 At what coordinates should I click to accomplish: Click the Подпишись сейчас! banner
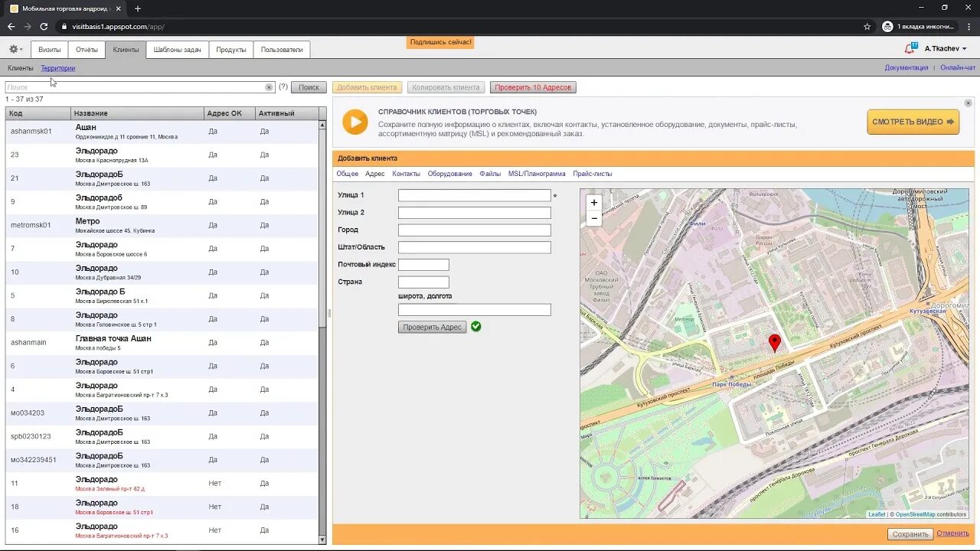pyautogui.click(x=440, y=42)
